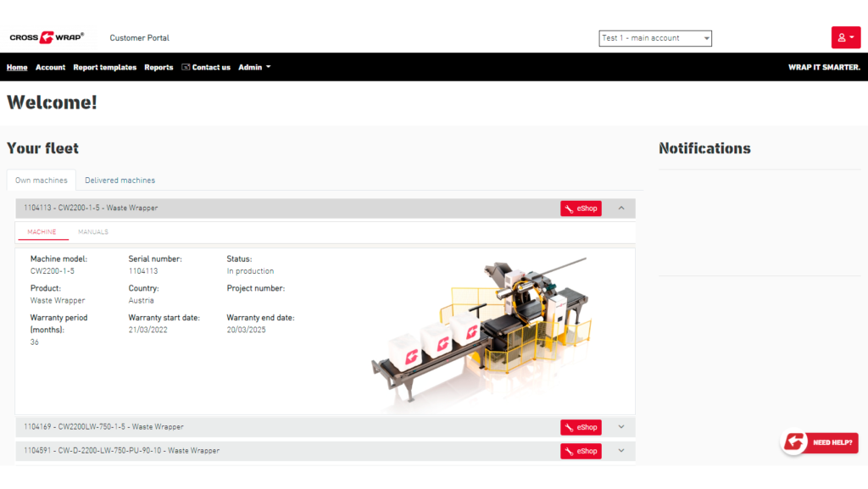Click the 'Your fleet' heading
Screen dimensions: 868x489
(42, 148)
